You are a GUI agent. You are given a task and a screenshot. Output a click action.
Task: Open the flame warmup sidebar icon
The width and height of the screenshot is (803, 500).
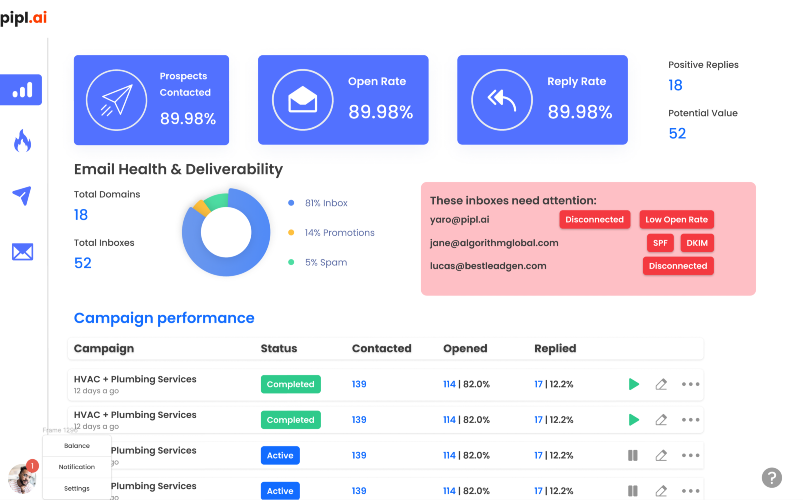click(x=22, y=140)
